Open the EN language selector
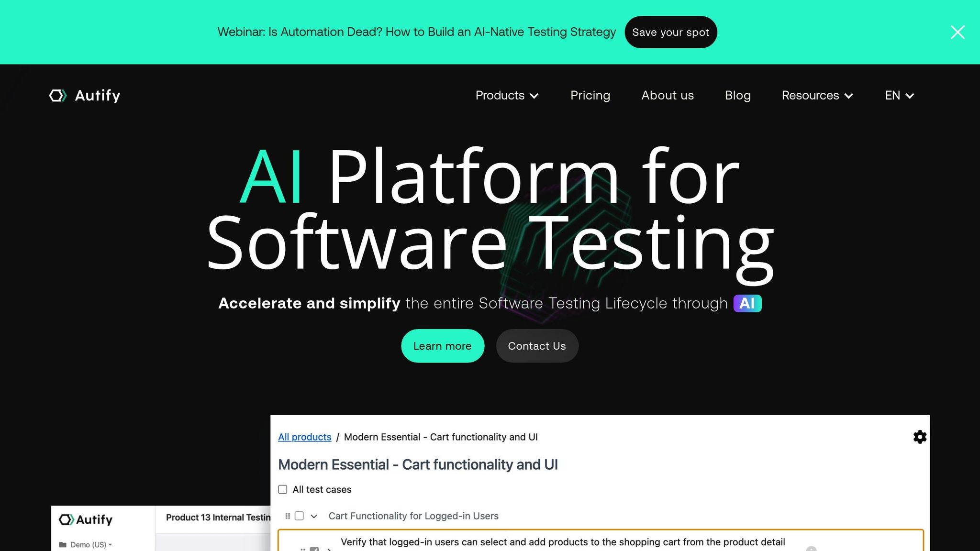The image size is (980, 551). pyautogui.click(x=900, y=95)
